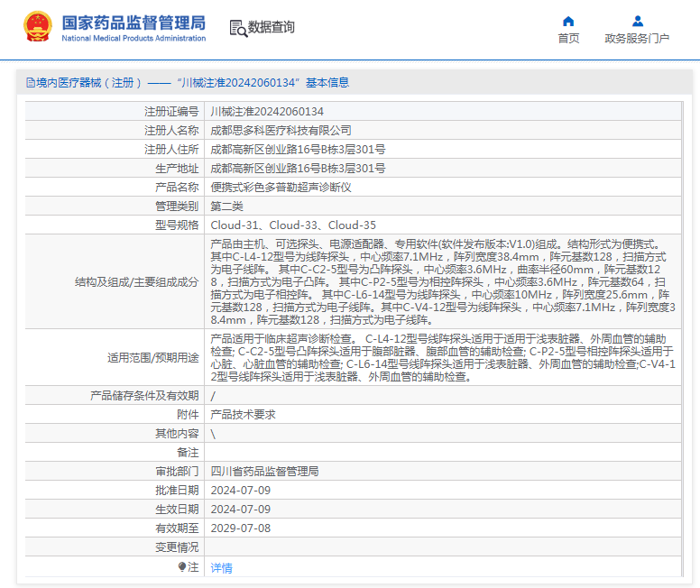Select approval date 2024-07-09 in 批准日期 row
Image resolution: width=700 pixels, height=588 pixels.
click(241, 491)
